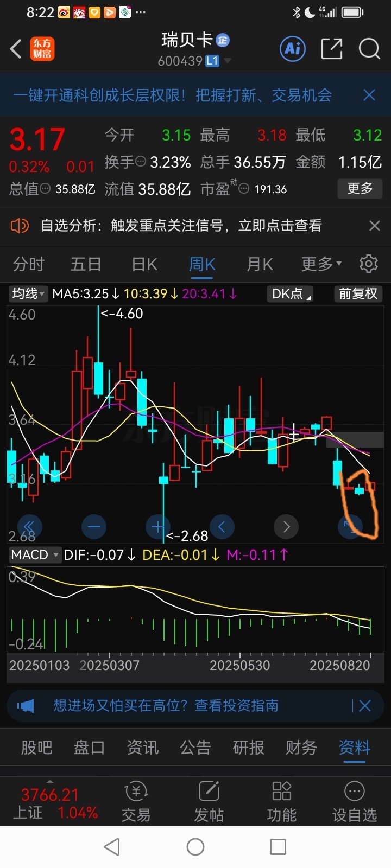
Task: Open the 公告 tab
Action: 195,748
